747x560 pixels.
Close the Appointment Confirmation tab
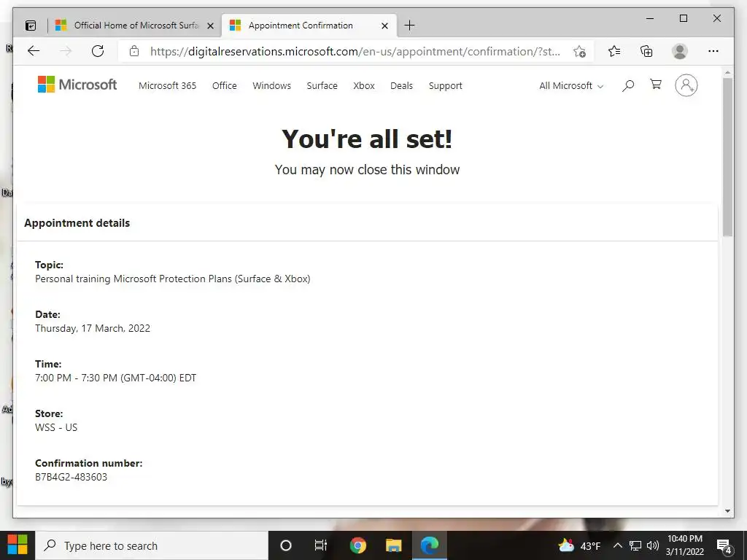pyautogui.click(x=385, y=26)
